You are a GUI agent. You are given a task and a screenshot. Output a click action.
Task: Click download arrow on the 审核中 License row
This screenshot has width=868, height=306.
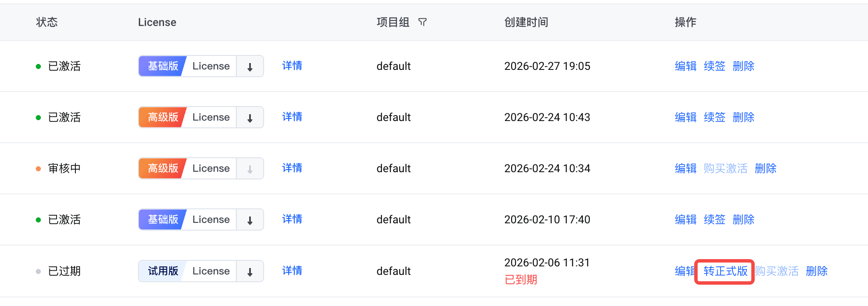coord(250,169)
